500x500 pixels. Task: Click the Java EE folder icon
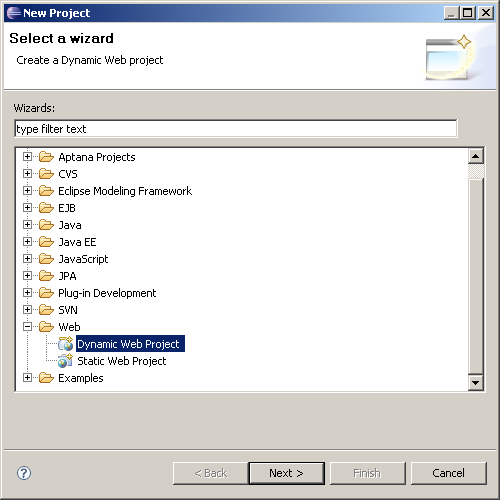click(x=46, y=242)
